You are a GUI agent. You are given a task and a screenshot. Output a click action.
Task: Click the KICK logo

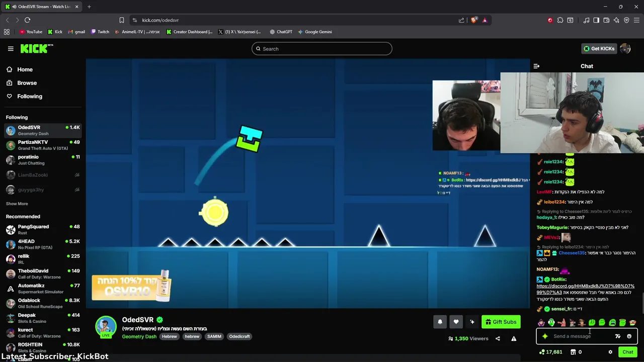[x=36, y=48]
